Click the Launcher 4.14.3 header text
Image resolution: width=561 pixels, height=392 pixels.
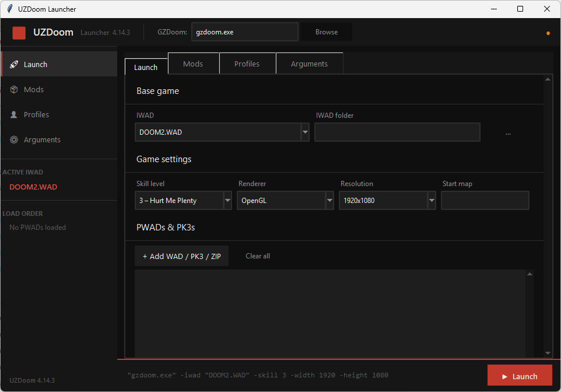click(x=105, y=33)
